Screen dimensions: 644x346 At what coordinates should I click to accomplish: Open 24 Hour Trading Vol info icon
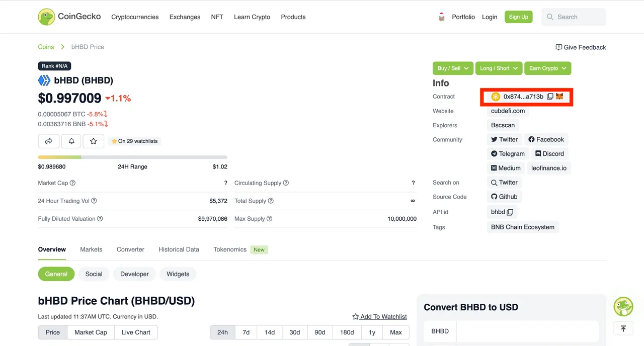pyautogui.click(x=94, y=201)
